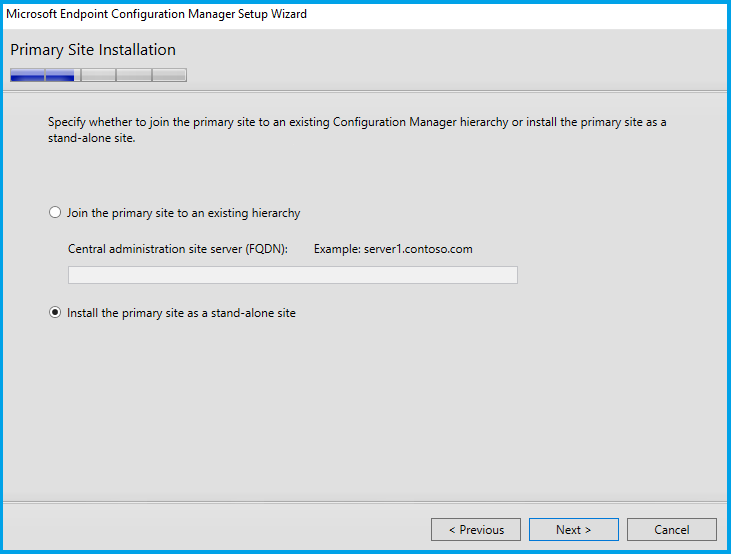Image resolution: width=731 pixels, height=554 pixels.
Task: Click the instruction paragraph about joining a hierarchy
Action: click(357, 130)
